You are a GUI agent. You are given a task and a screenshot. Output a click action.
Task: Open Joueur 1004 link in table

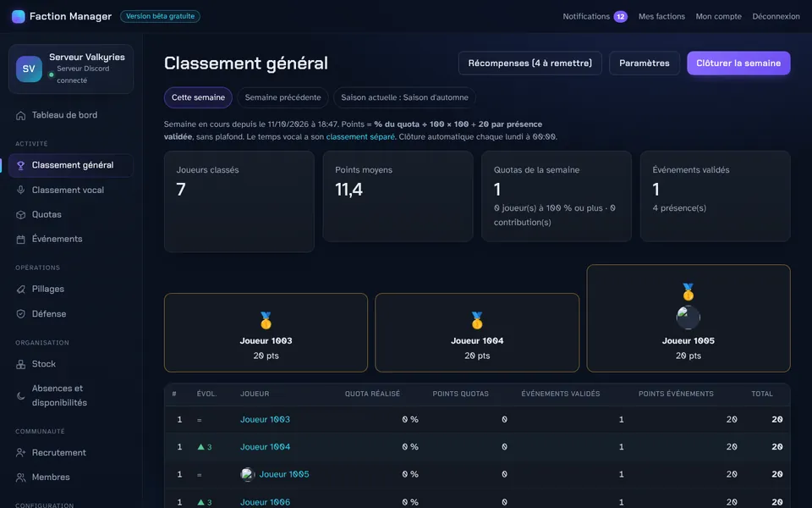(x=265, y=447)
